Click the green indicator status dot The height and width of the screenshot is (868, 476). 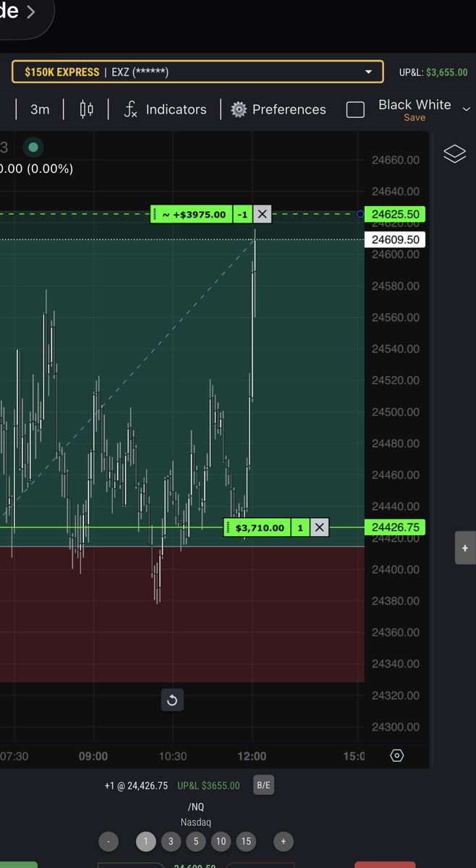click(x=33, y=148)
